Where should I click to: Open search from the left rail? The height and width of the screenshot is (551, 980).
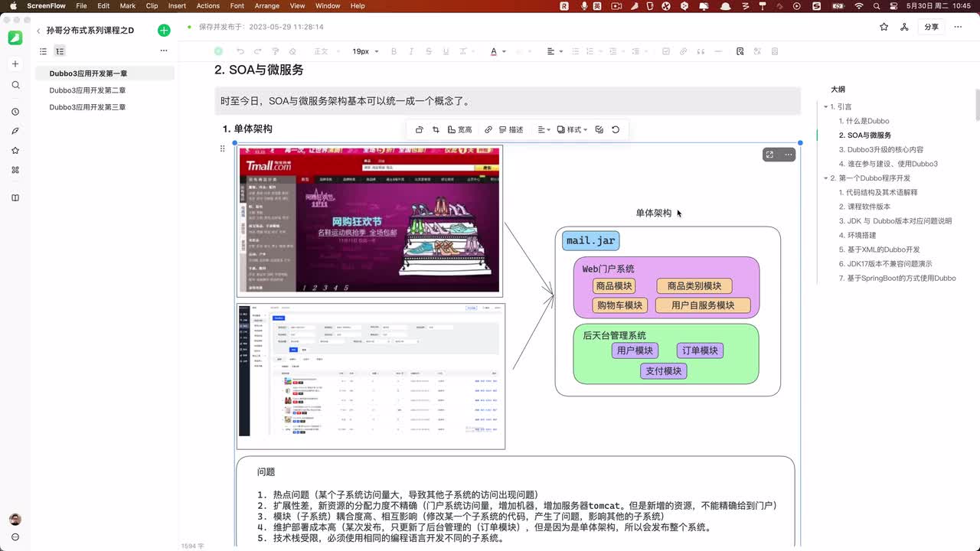pos(15,85)
